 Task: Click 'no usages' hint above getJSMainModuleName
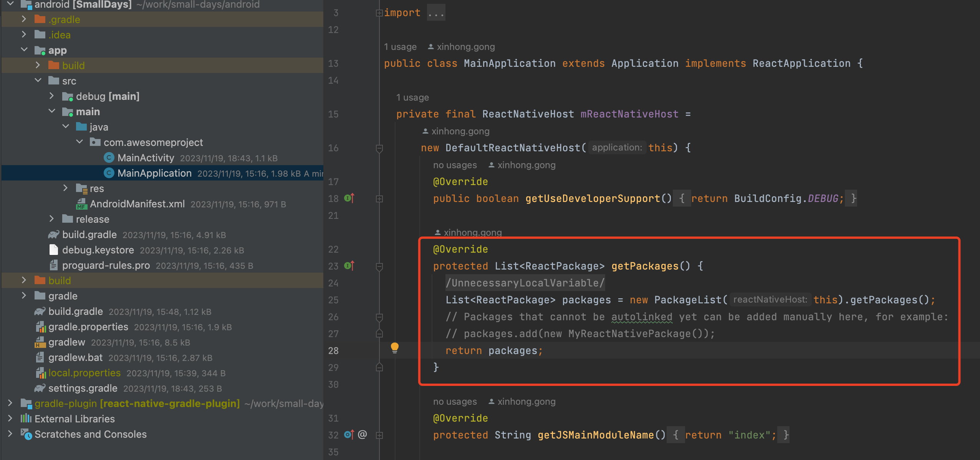pyautogui.click(x=455, y=402)
